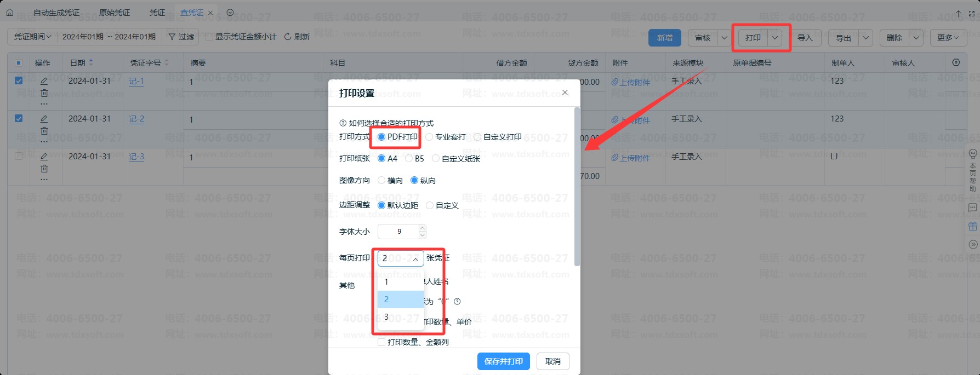Switch to the 原始凭证 tab
This screenshot has height=375, width=980.
tap(115, 12)
